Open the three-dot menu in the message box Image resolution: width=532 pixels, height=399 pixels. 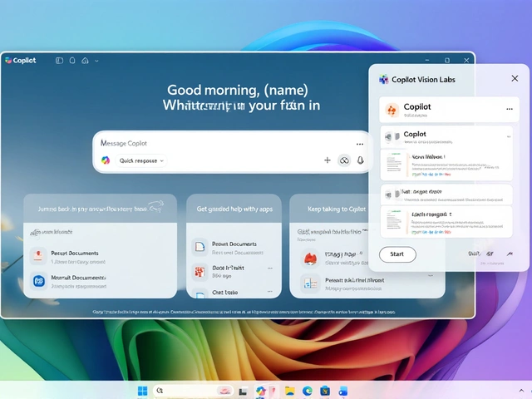coord(360,144)
